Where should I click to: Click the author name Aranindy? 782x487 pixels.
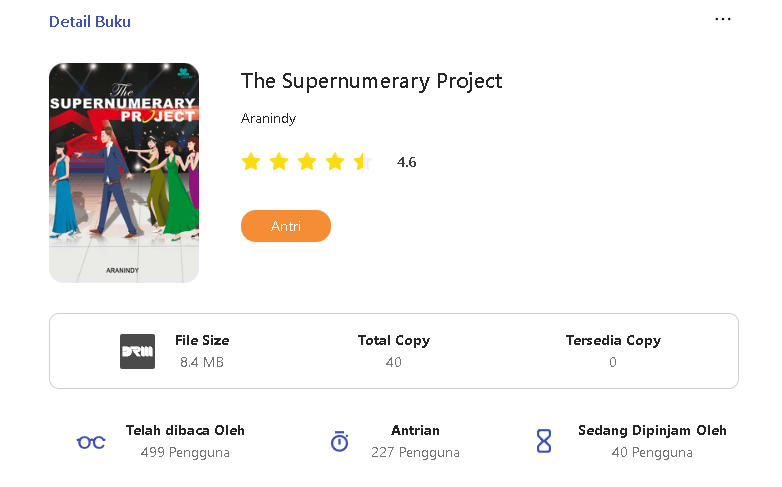click(x=268, y=118)
